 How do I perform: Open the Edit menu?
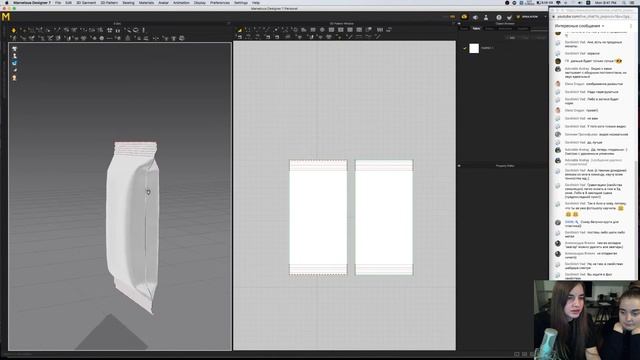pyautogui.click(x=68, y=2)
